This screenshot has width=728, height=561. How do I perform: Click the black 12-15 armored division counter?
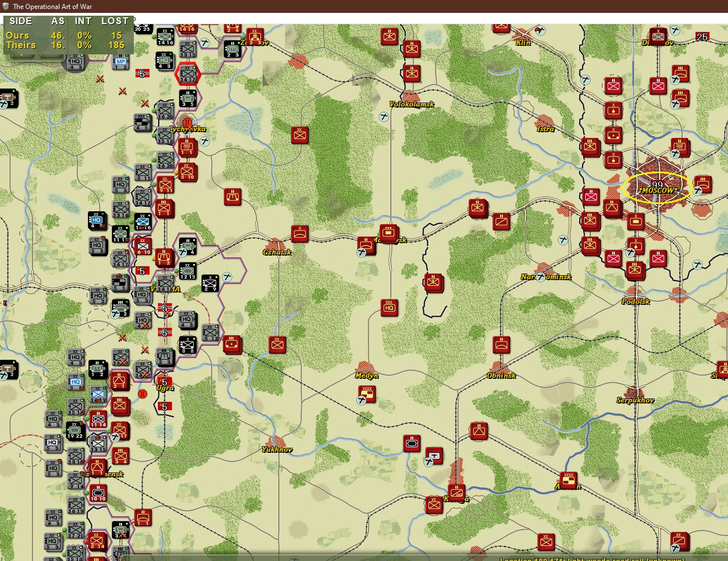click(188, 270)
